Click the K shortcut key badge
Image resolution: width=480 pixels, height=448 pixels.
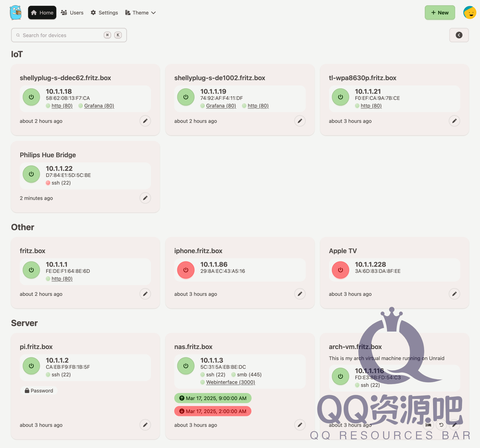[118, 35]
